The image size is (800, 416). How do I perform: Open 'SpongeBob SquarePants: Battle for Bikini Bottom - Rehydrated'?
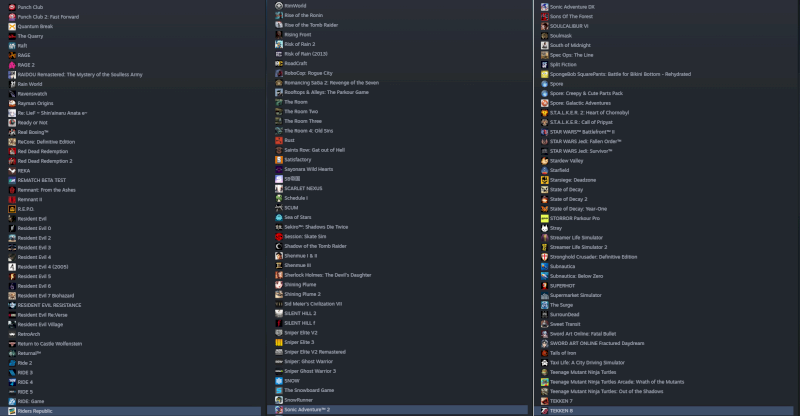pyautogui.click(x=620, y=74)
